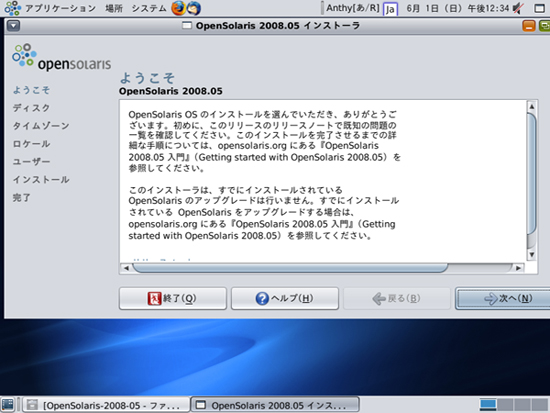
Task: Click the show desktop icon in the bottom panel
Action: pos(7,405)
